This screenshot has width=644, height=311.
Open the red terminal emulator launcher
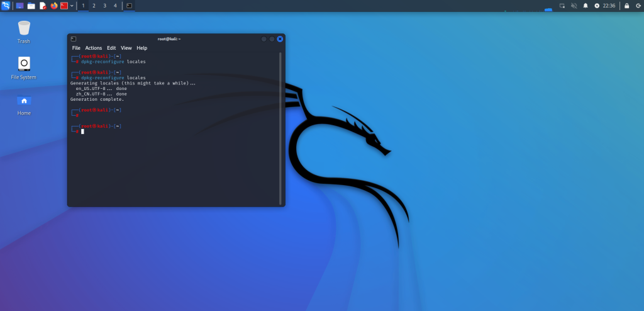(64, 6)
